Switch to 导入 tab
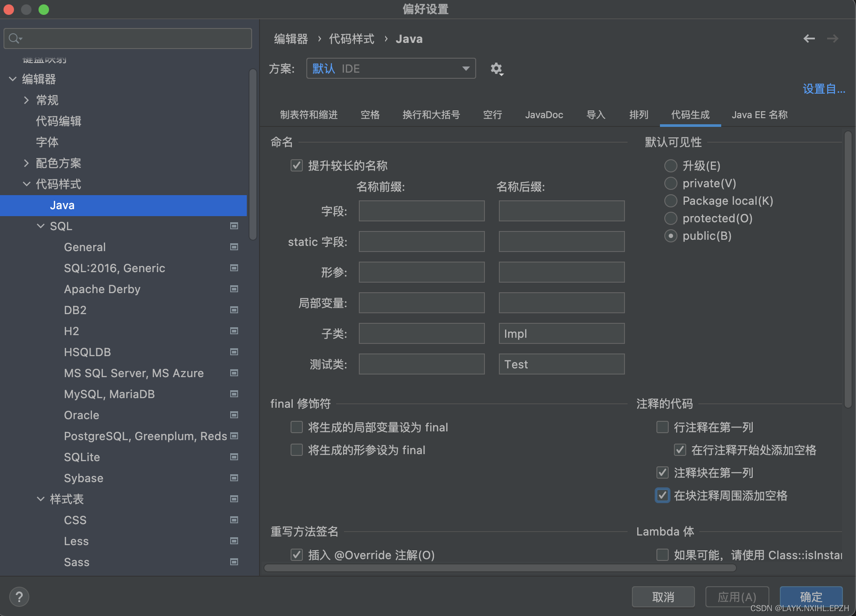856x616 pixels. click(596, 115)
